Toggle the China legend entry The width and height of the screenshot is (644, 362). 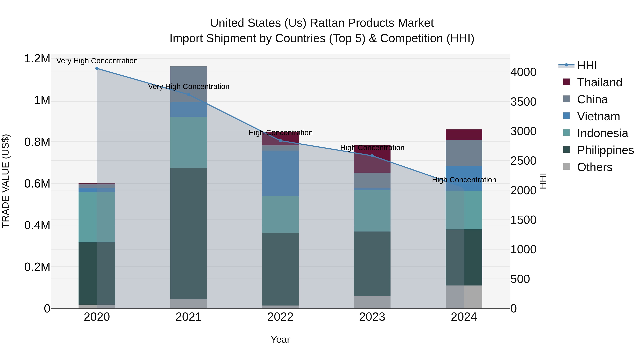585,99
